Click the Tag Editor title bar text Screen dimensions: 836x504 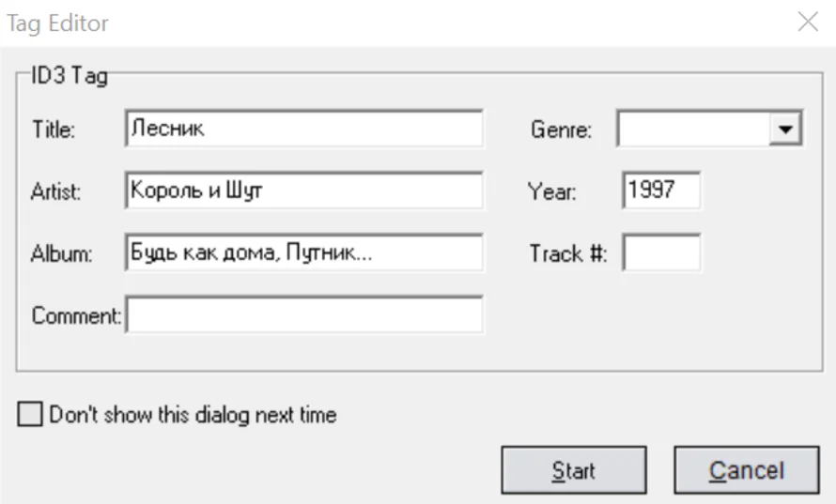point(58,23)
